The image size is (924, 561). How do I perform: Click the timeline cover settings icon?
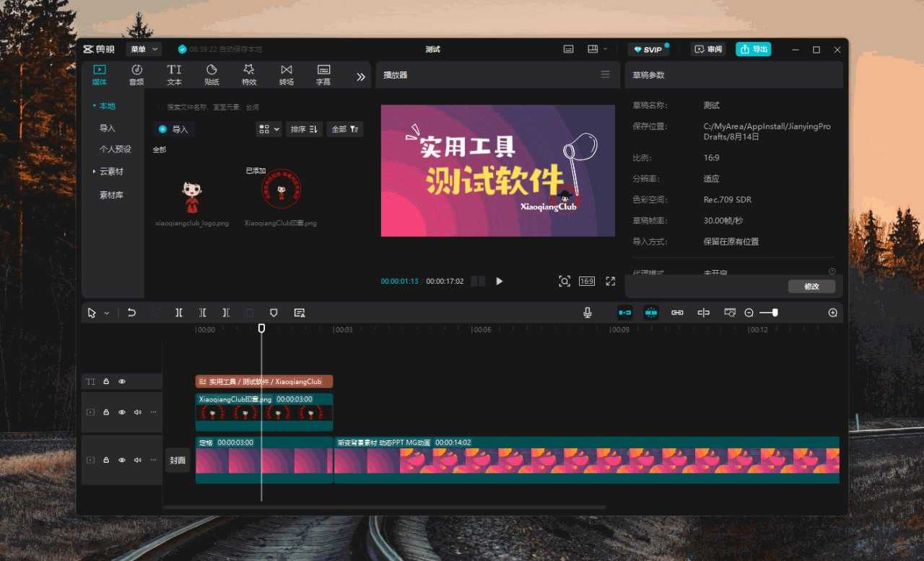tap(730, 313)
